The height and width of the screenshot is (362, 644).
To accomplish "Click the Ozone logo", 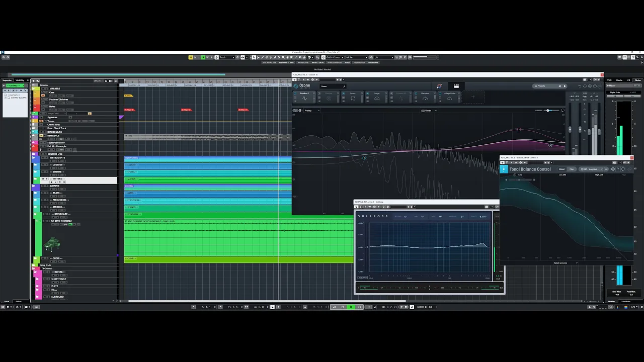I will pos(301,86).
